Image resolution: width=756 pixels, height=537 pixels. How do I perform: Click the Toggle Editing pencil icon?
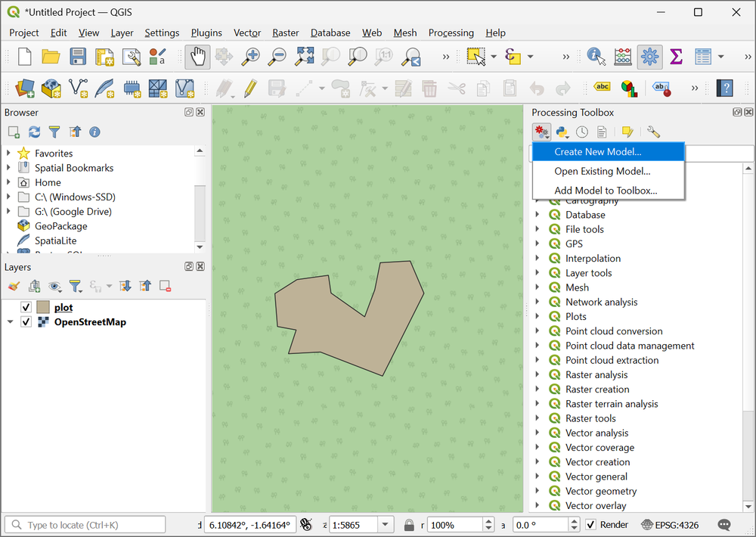point(250,88)
